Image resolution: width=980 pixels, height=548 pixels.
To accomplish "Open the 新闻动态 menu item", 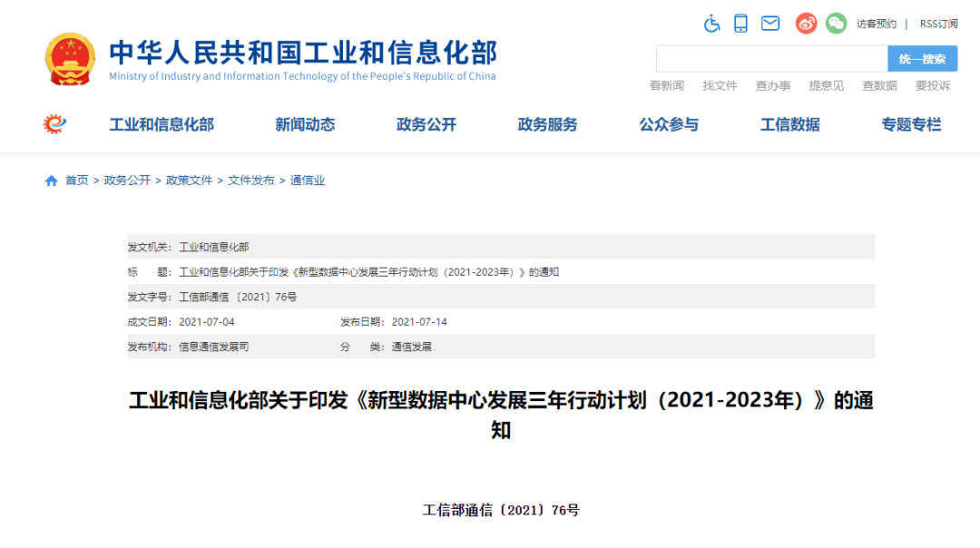I will [x=305, y=124].
